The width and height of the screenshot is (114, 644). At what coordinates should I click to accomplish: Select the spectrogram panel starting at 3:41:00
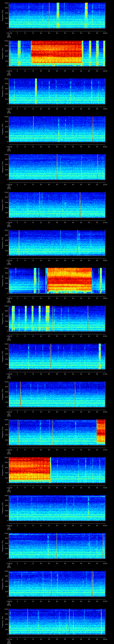(x=57, y=394)
